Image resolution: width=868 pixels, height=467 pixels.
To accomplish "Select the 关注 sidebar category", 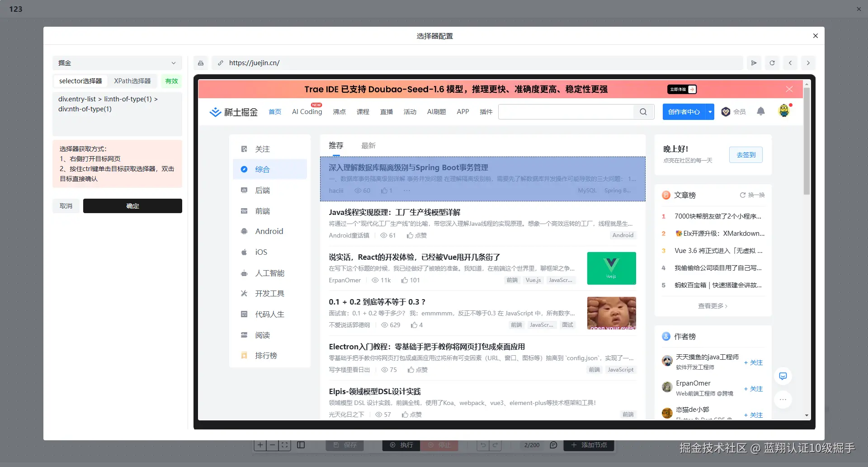I will coord(270,149).
